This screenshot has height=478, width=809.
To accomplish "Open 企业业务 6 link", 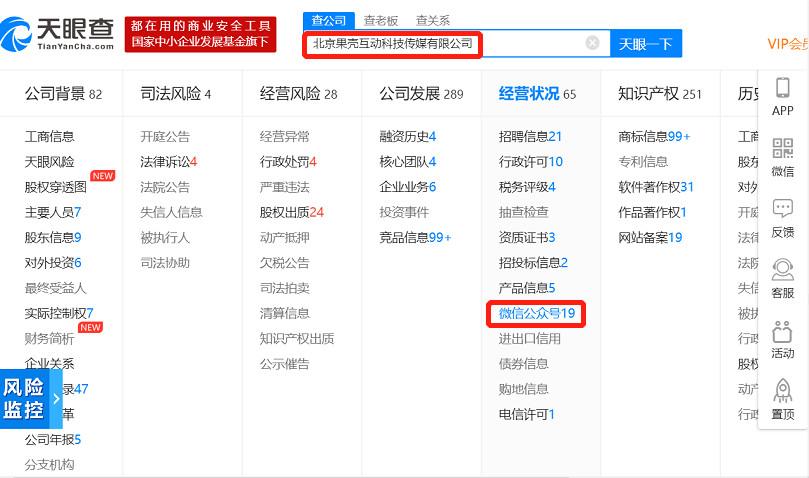I will click(x=408, y=187).
